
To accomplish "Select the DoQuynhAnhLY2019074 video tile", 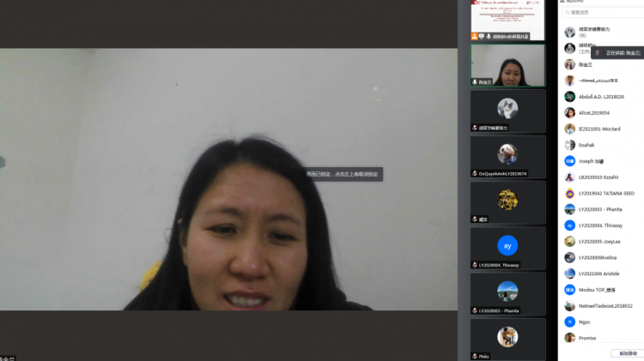I will [x=507, y=157].
